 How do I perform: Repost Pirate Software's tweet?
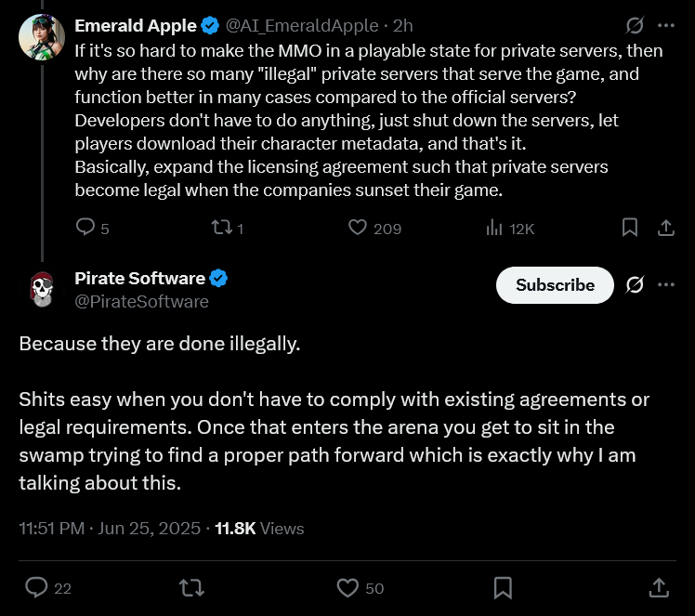click(192, 588)
